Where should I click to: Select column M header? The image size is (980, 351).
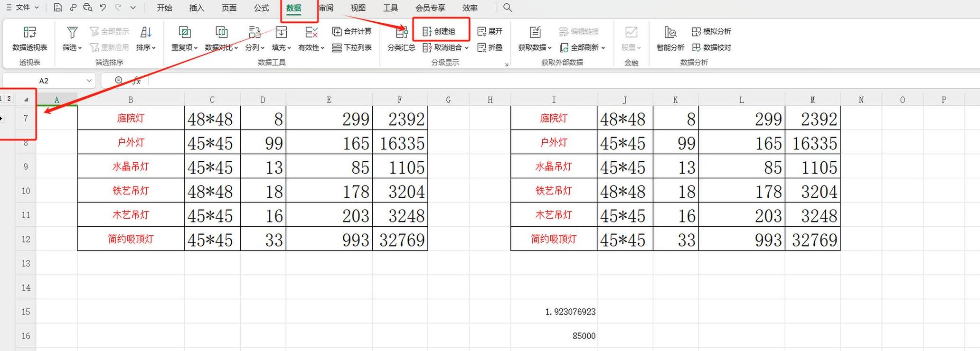[812, 100]
